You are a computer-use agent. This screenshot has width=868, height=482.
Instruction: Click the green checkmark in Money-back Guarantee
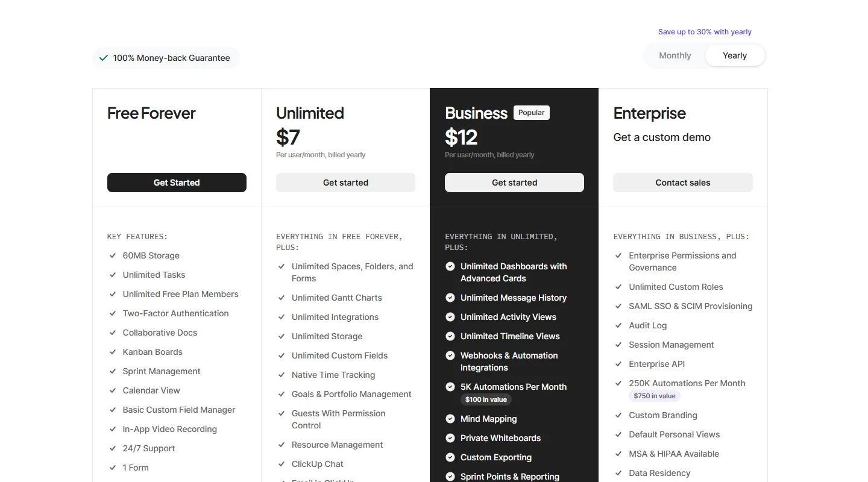coord(103,58)
